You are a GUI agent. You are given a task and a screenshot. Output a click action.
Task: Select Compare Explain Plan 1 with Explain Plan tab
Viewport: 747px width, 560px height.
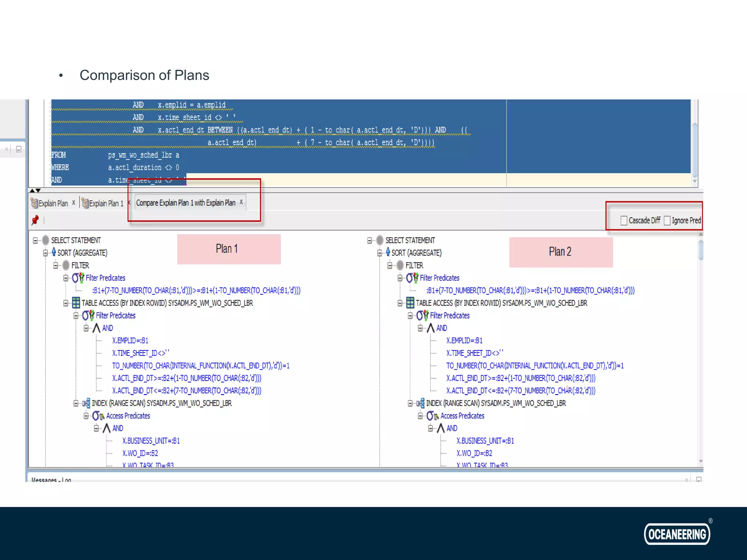186,203
